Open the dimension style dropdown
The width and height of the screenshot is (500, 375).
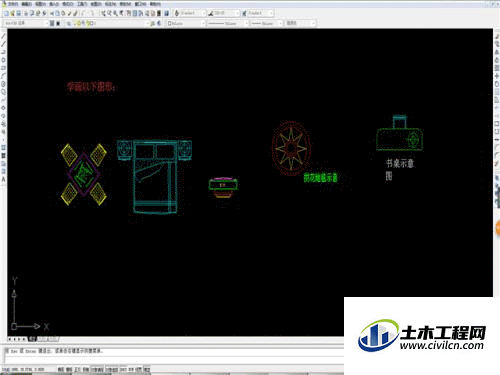237,13
